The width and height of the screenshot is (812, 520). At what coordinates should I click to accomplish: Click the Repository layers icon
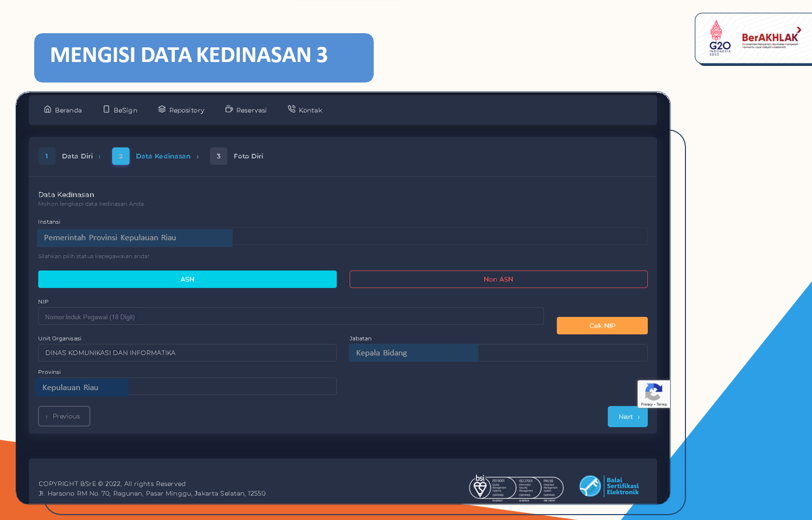162,109
